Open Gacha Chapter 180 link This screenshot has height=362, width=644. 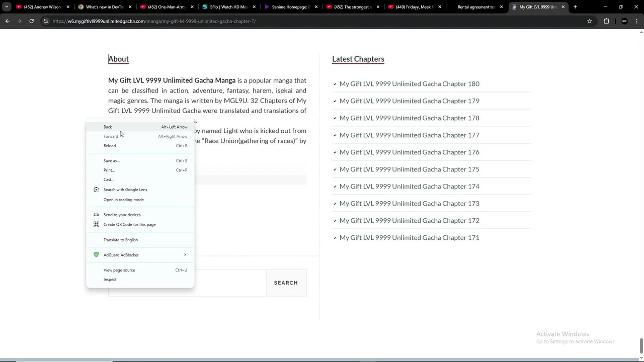tap(410, 84)
